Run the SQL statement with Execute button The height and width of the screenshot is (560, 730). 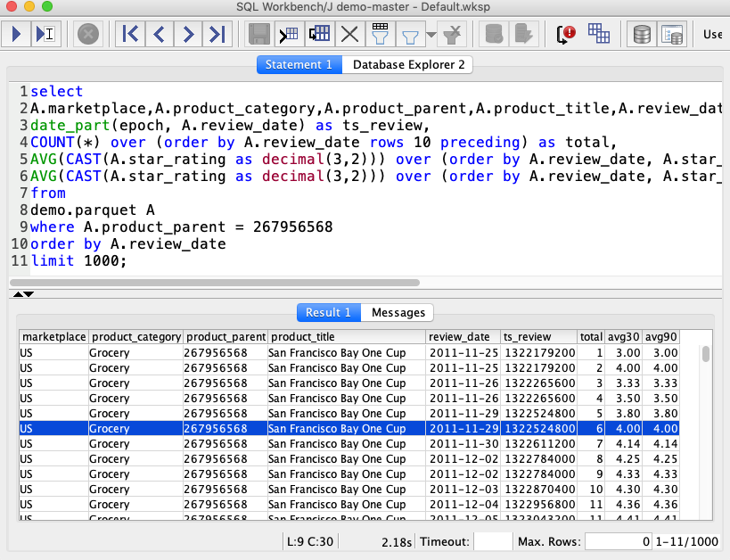17,35
